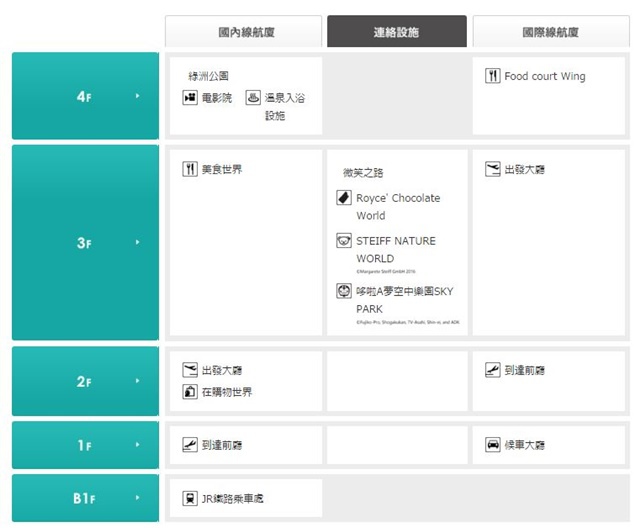This screenshot has height=532, width=640.
Task: Click the Royce' Chocolate World icon
Action: 344,198
